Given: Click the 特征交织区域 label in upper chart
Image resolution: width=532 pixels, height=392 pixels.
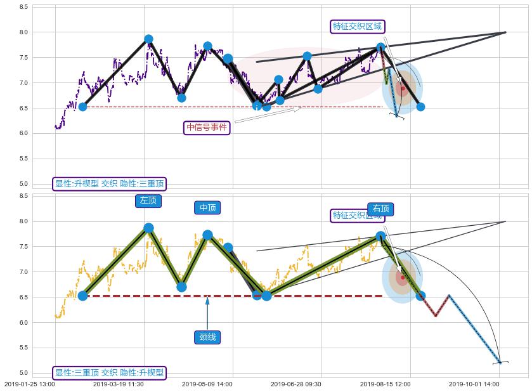Looking at the screenshot, I should click(358, 26).
